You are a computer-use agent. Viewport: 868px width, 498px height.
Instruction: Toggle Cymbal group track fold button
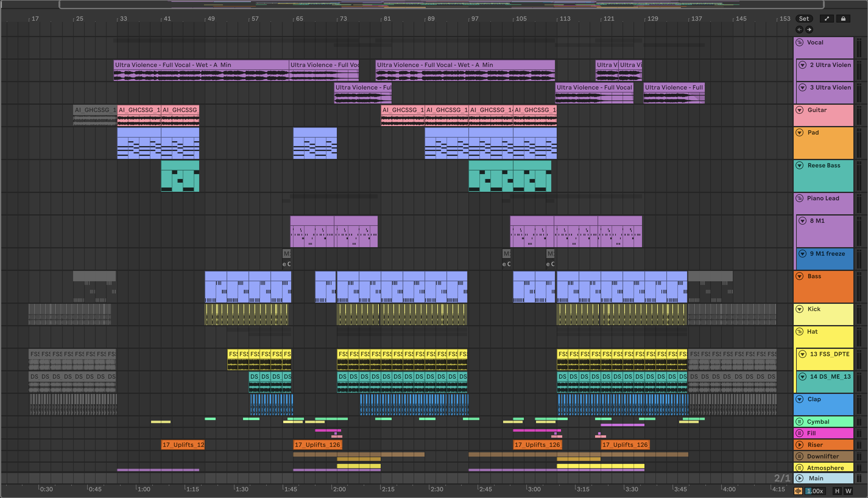click(799, 422)
